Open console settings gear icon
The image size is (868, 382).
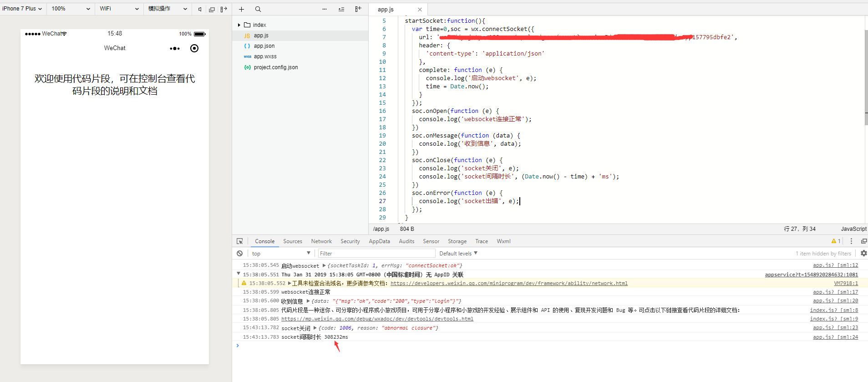pos(863,253)
